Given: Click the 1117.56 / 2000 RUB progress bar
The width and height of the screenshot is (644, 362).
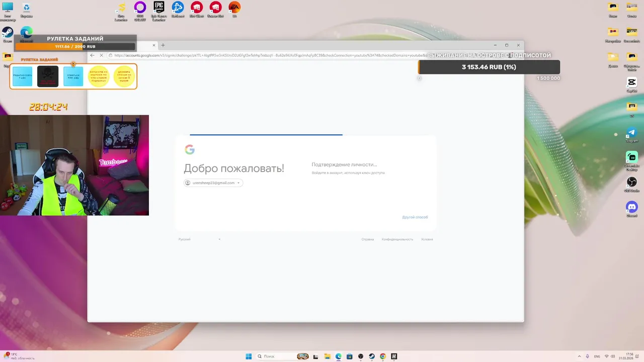Looking at the screenshot, I should tap(75, 46).
